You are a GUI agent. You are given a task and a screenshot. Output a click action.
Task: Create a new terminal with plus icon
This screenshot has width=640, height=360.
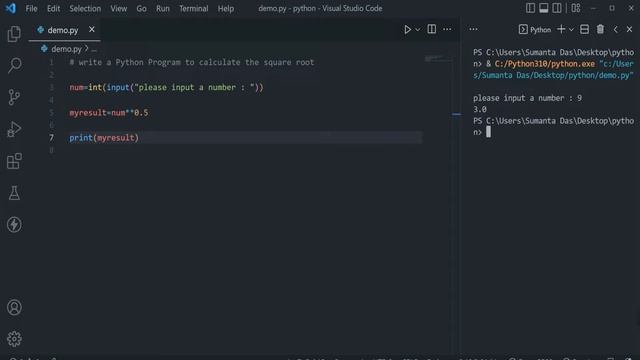561,29
